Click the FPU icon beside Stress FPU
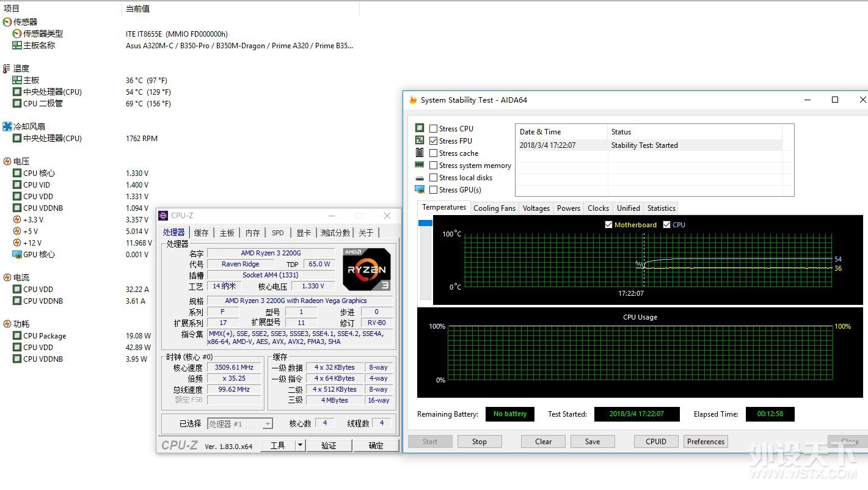Image resolution: width=868 pixels, height=490 pixels. tap(420, 141)
